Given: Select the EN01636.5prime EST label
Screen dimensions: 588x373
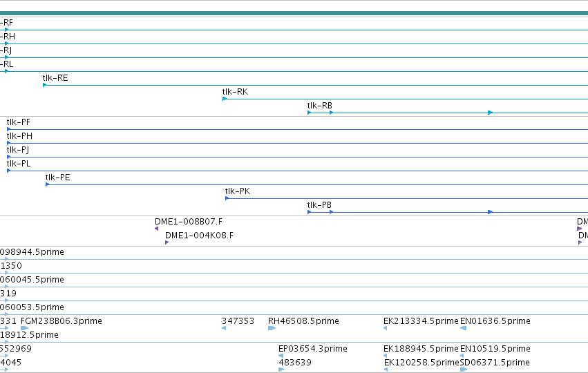Looking at the screenshot, I should [x=495, y=321].
